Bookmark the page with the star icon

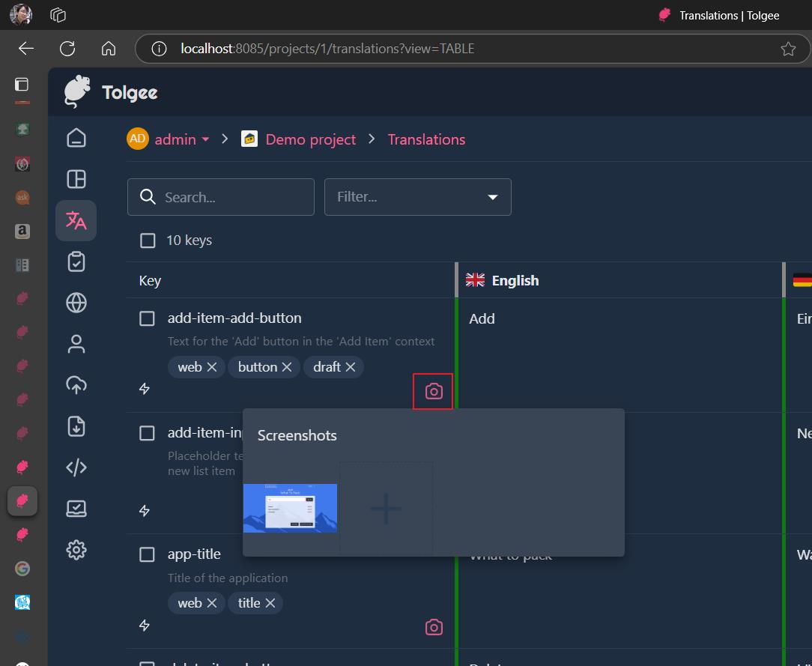[788, 49]
